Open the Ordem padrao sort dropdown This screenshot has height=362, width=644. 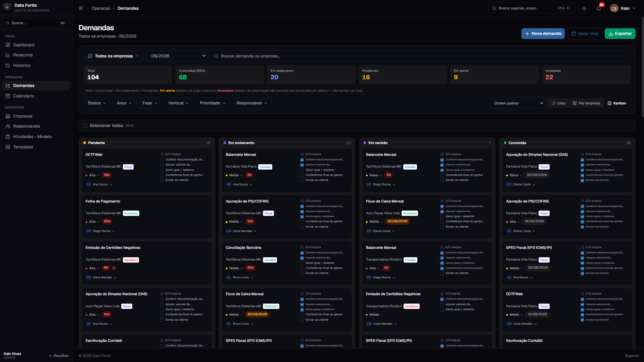coord(517,103)
